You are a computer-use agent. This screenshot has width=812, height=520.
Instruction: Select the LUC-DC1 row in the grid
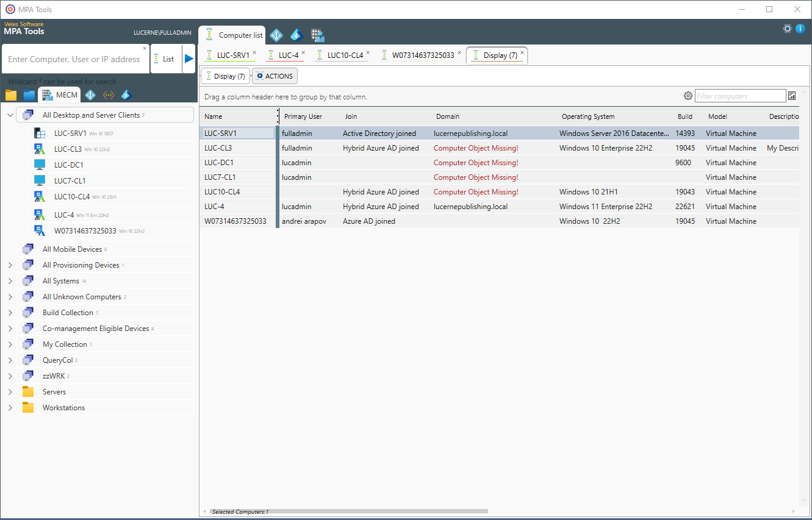pyautogui.click(x=499, y=163)
